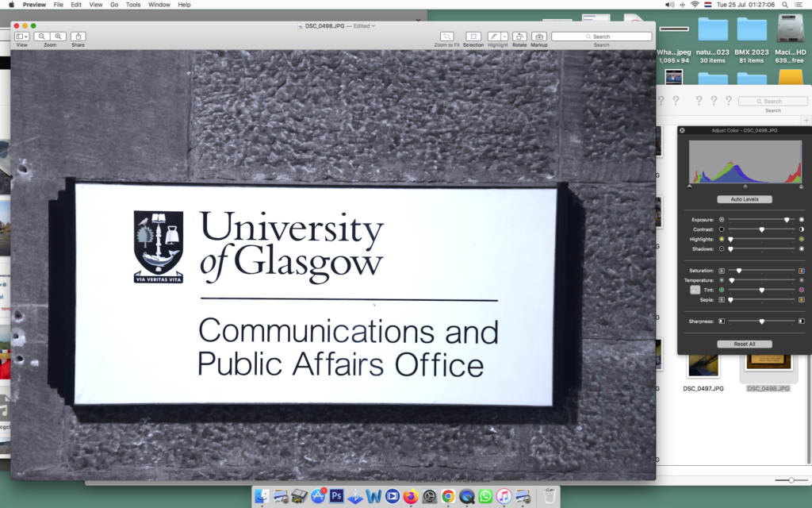Viewport: 812px width, 508px height.
Task: Open WhatsApp from the Dock
Action: [485, 496]
